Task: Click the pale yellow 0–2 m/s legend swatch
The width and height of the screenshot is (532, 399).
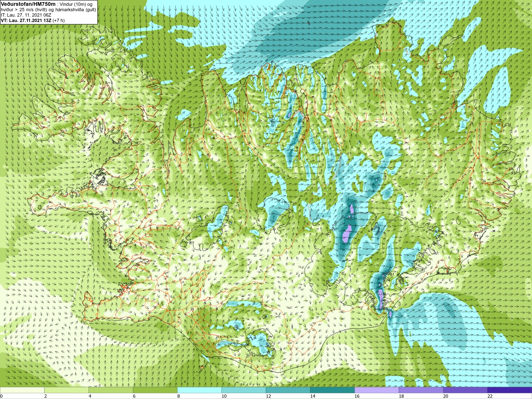Action: [22, 390]
